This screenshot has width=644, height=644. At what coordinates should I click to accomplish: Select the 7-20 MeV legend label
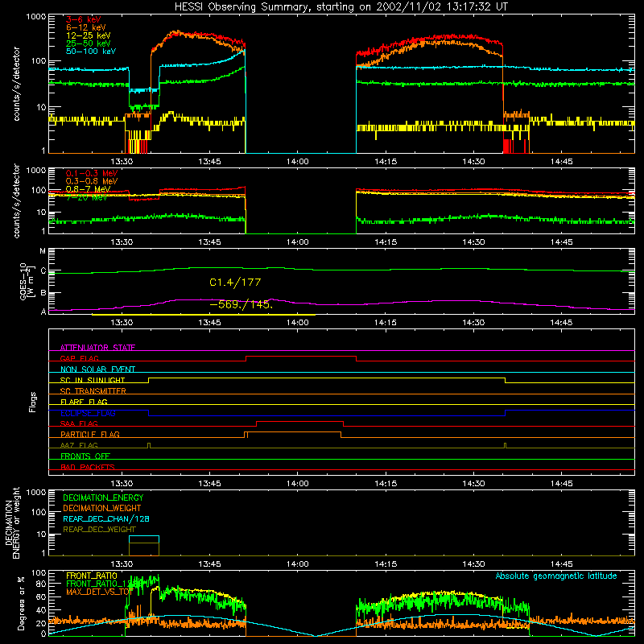pos(86,197)
